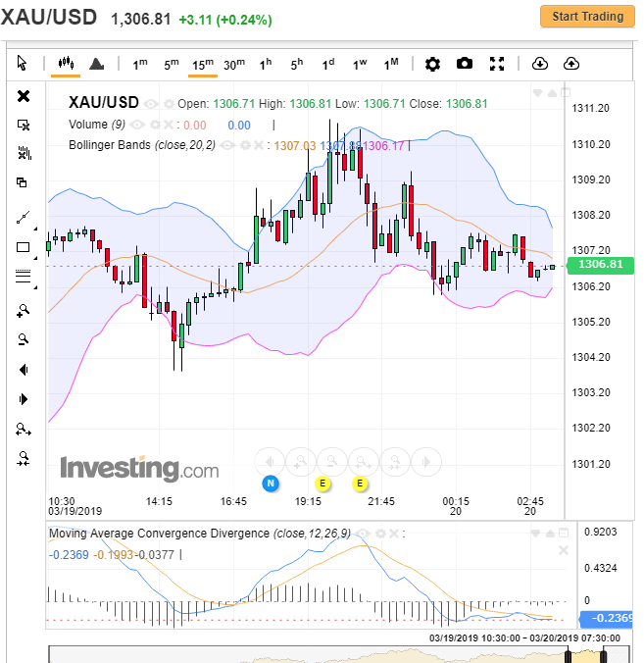
Task: Move MACD pane down arrow
Action: [536, 534]
